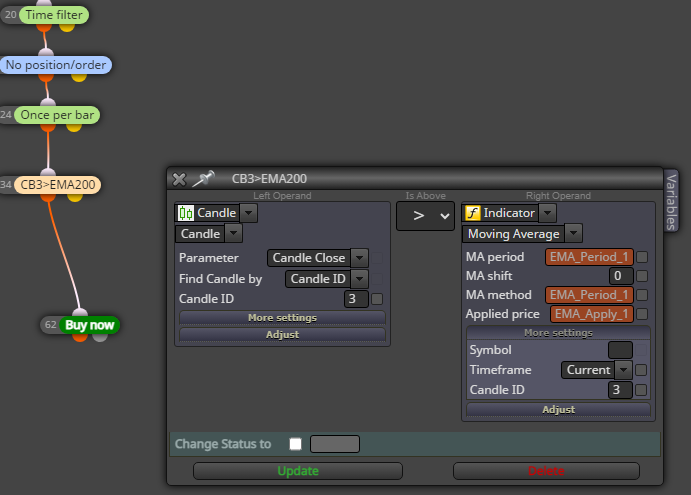
Task: Toggle checkbox beside Applied price
Action: 642,314
